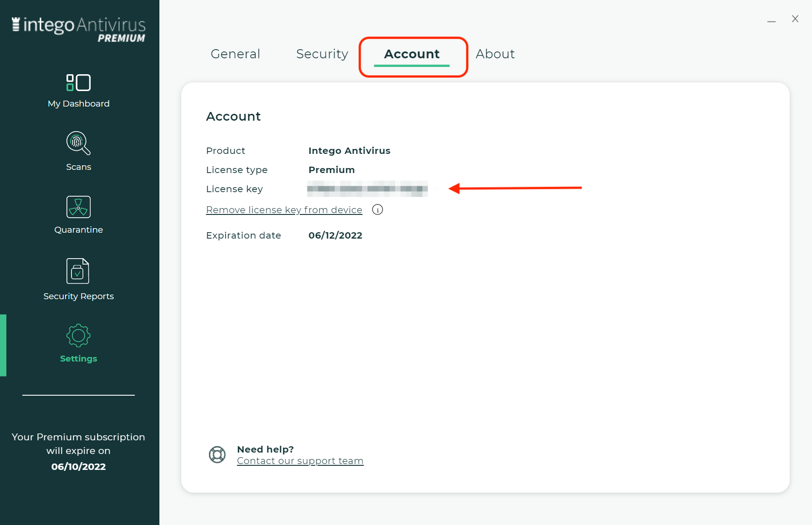The image size is (812, 525).
Task: Open My Dashboard from the sidebar
Action: (78, 92)
